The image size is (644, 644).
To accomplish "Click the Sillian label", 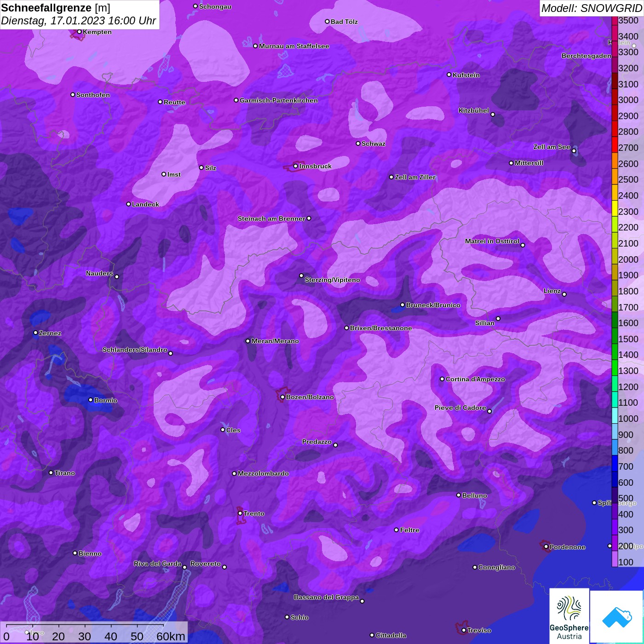I will (x=485, y=323).
